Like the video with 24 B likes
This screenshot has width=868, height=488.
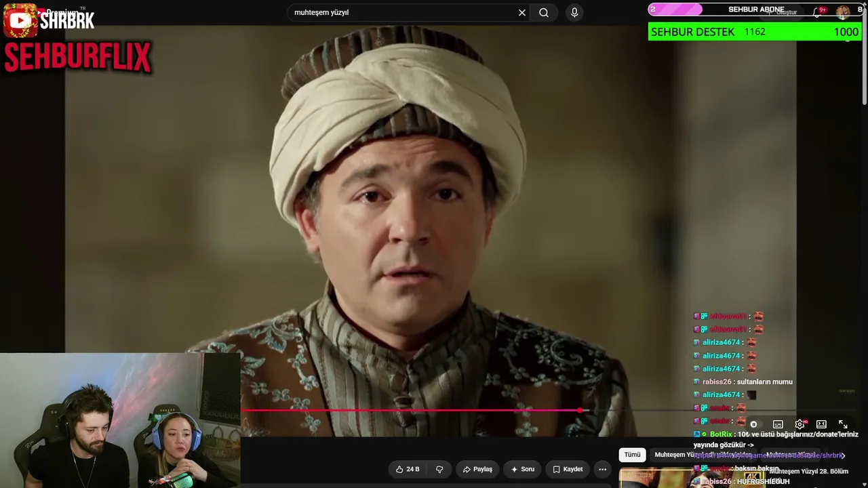click(408, 469)
